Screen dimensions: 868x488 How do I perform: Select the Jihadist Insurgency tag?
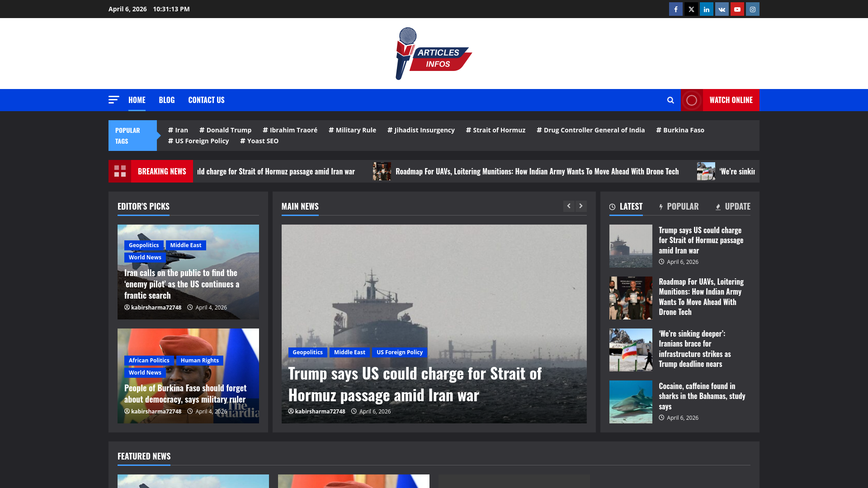pyautogui.click(x=421, y=130)
